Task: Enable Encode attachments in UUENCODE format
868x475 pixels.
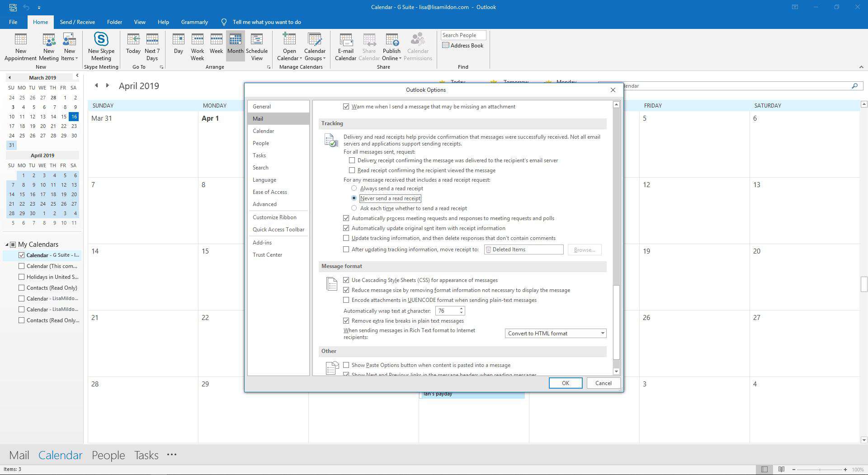Action: click(346, 300)
